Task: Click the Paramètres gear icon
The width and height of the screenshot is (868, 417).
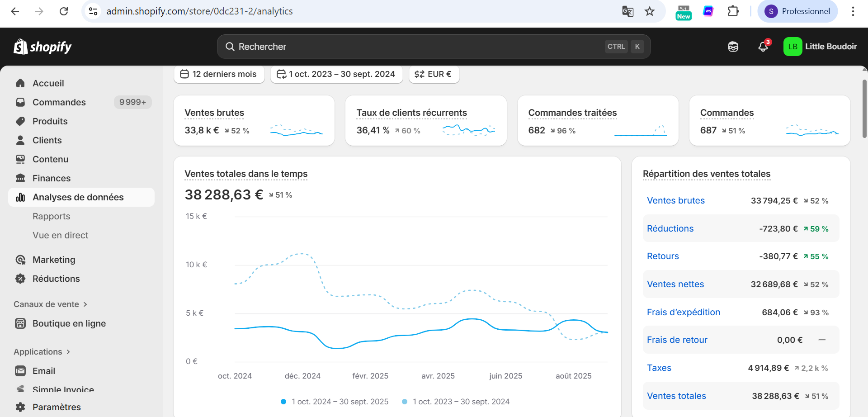Action: tap(20, 407)
